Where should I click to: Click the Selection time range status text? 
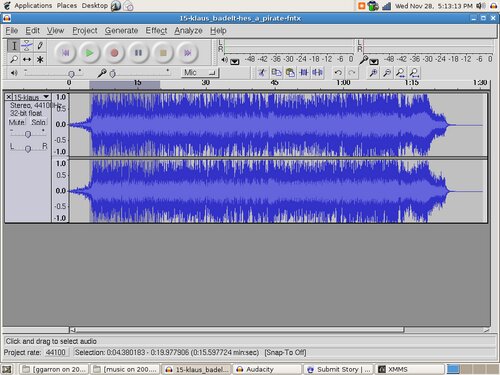(x=167, y=352)
